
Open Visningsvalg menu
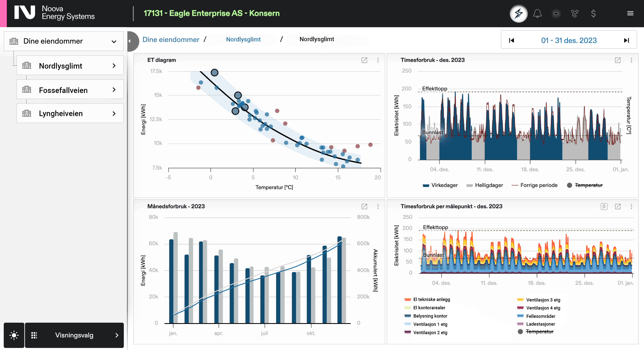coord(74,335)
